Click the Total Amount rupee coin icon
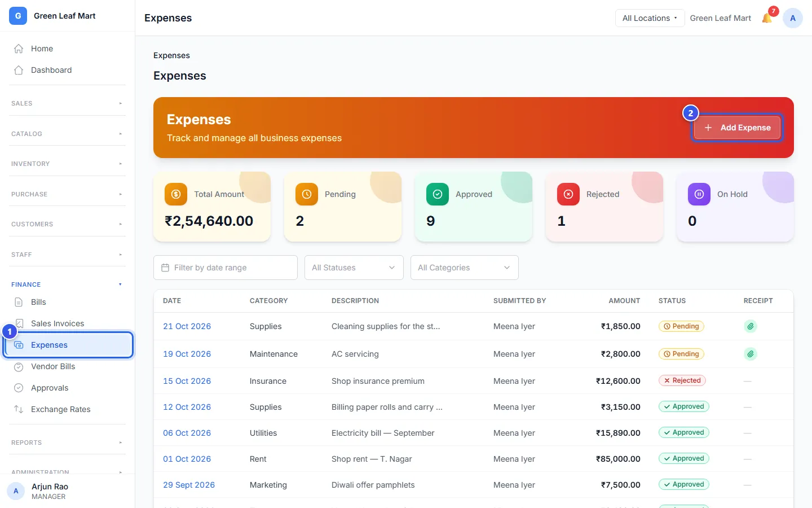This screenshot has height=508, width=812. [x=176, y=194]
